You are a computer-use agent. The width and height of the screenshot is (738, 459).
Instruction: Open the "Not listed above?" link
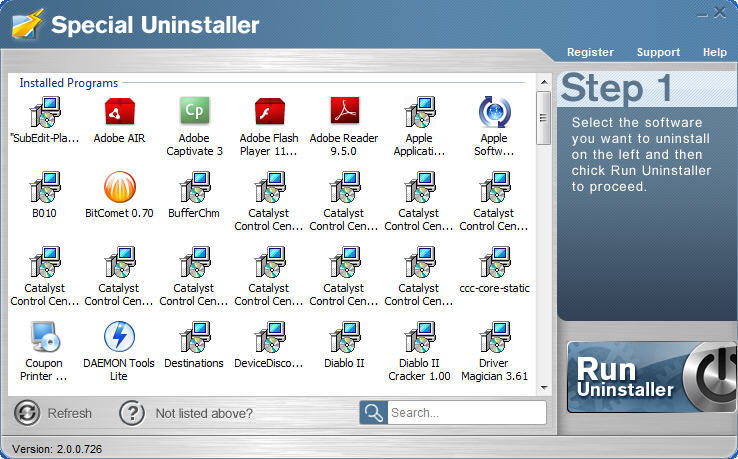coord(204,413)
